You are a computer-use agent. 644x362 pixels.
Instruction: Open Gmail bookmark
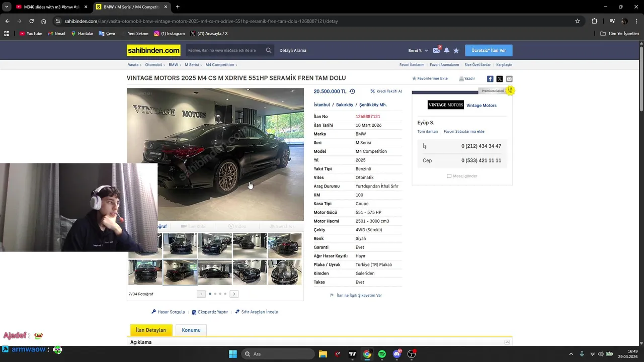pyautogui.click(x=56, y=34)
